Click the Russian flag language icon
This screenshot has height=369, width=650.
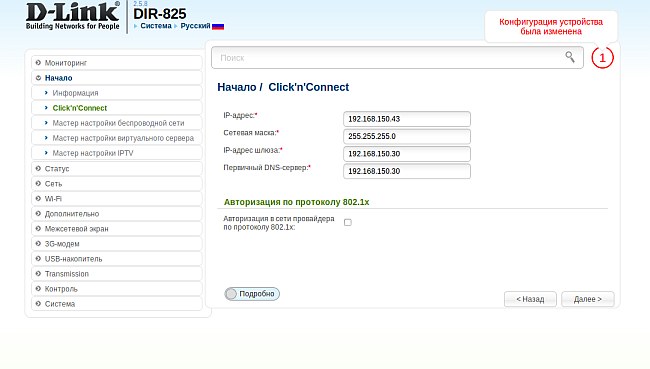[218, 26]
